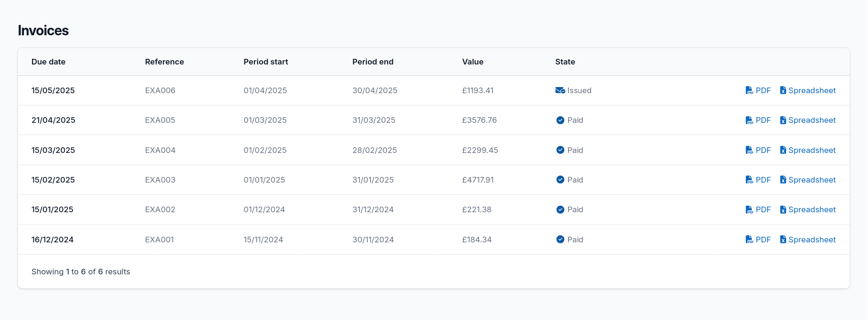Click the Due date column header
Screen dimensions: 868x320
[x=49, y=62]
